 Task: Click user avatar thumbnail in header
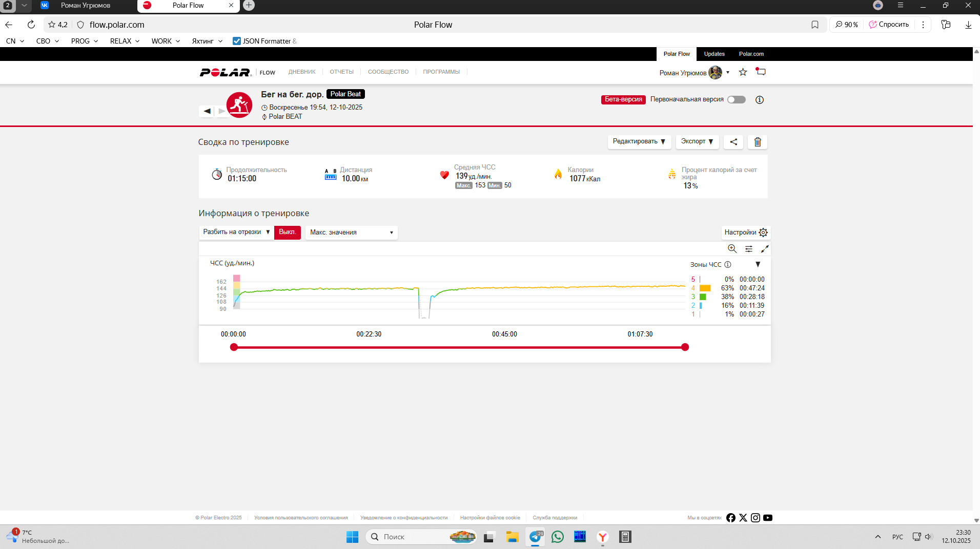point(715,73)
